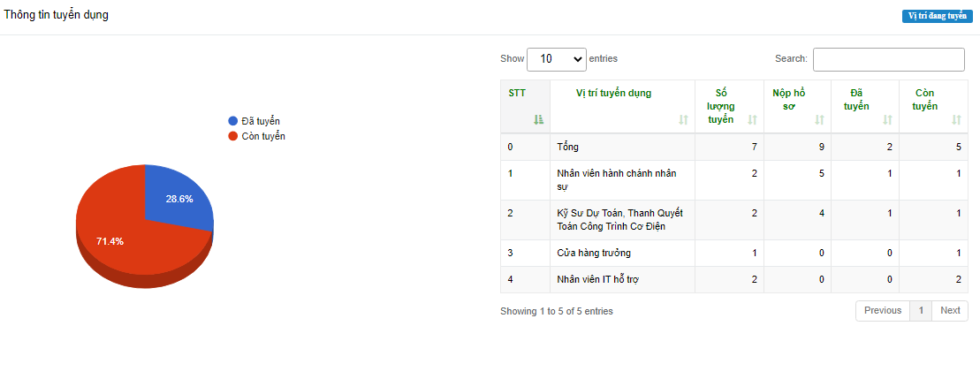Click the Vị trí đang tuyển button
This screenshot has width=980, height=379.
[x=934, y=16]
